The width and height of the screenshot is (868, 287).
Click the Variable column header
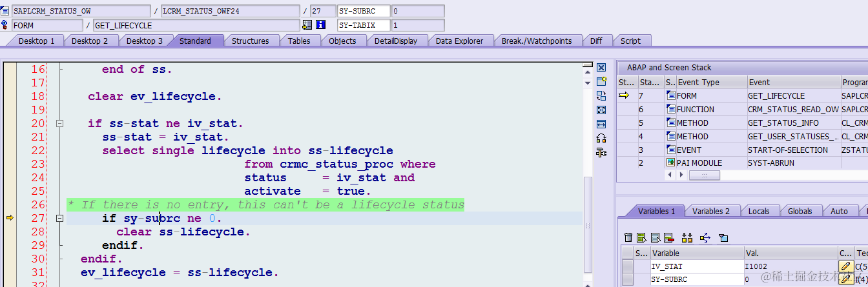point(696,253)
